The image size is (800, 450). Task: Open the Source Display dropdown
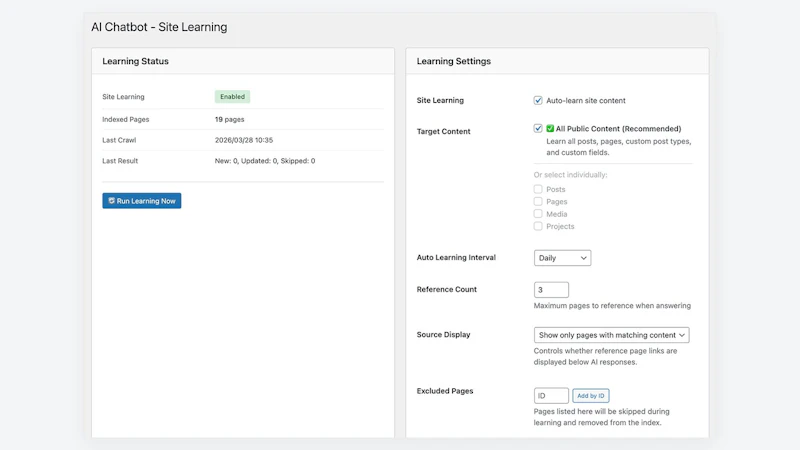click(611, 335)
